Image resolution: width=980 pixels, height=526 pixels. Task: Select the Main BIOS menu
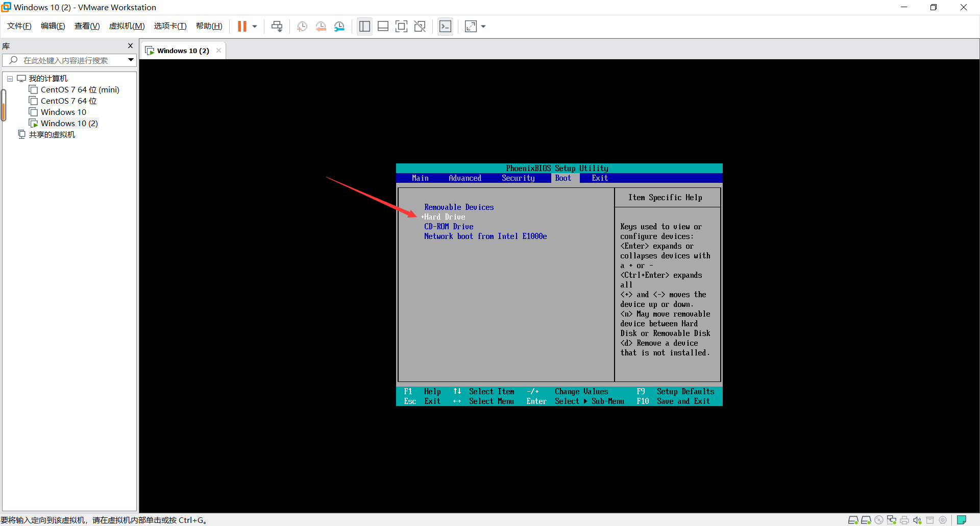[x=420, y=178]
